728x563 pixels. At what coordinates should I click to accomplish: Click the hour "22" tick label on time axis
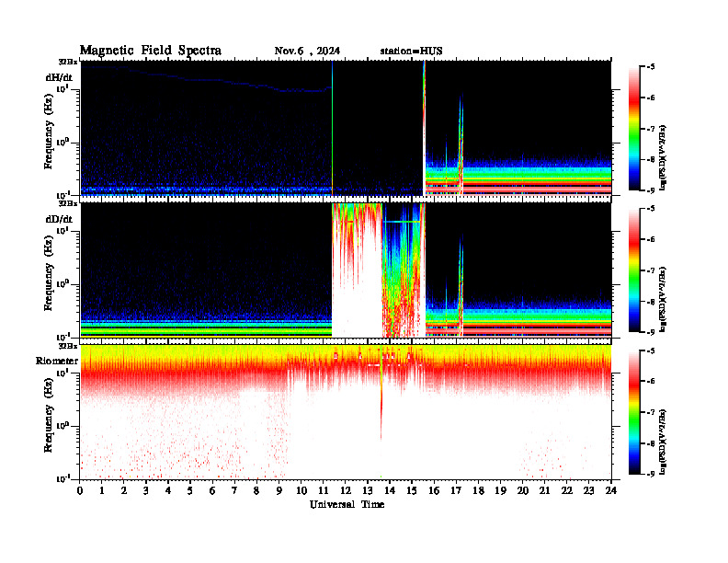tap(567, 491)
